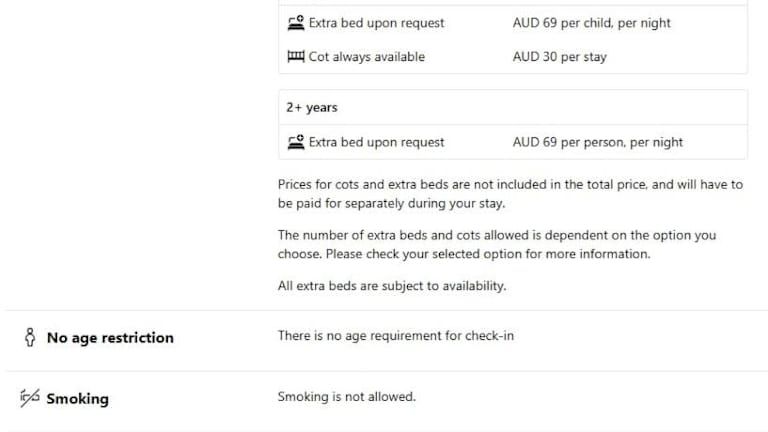
Task: Select the 'Smoking' heading
Action: 77,399
